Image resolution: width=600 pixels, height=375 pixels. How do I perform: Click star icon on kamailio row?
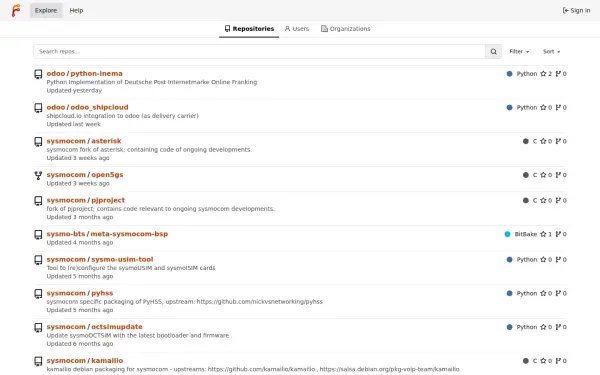pyautogui.click(x=543, y=361)
